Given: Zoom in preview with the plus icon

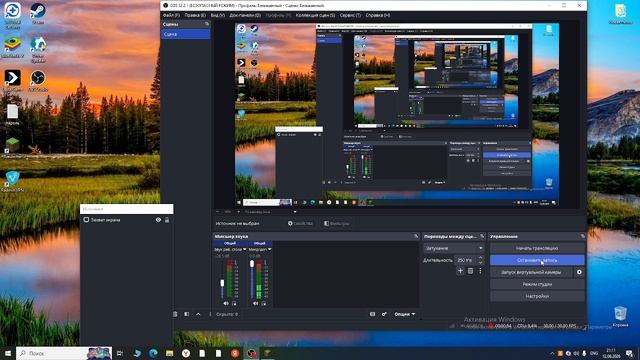Looking at the screenshot, I should [x=238, y=212].
